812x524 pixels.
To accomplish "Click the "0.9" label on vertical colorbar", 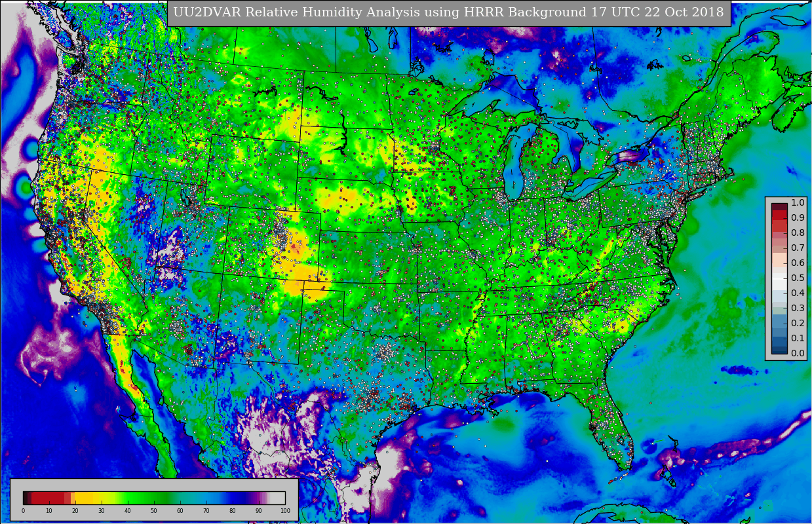I will coord(798,217).
